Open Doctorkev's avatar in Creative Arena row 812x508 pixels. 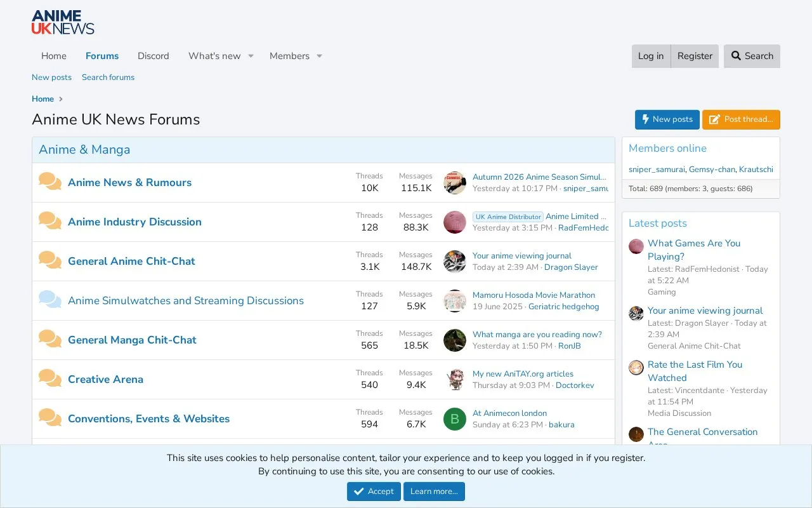(x=455, y=380)
